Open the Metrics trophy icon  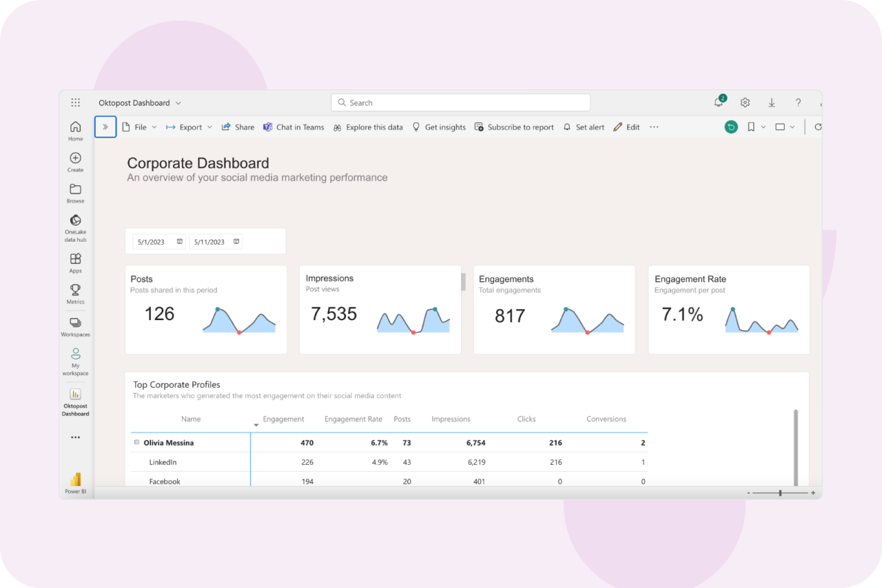pos(76,293)
